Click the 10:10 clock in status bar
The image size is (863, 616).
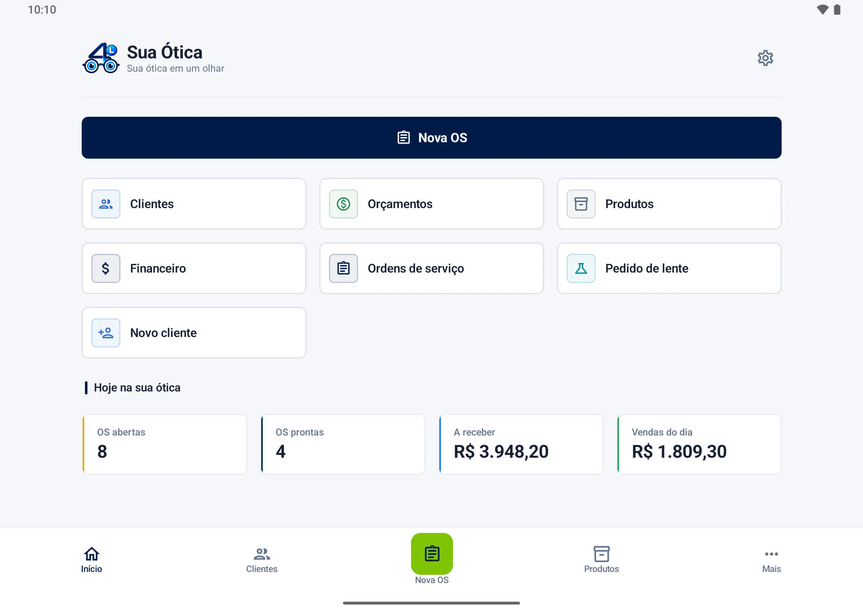click(42, 9)
